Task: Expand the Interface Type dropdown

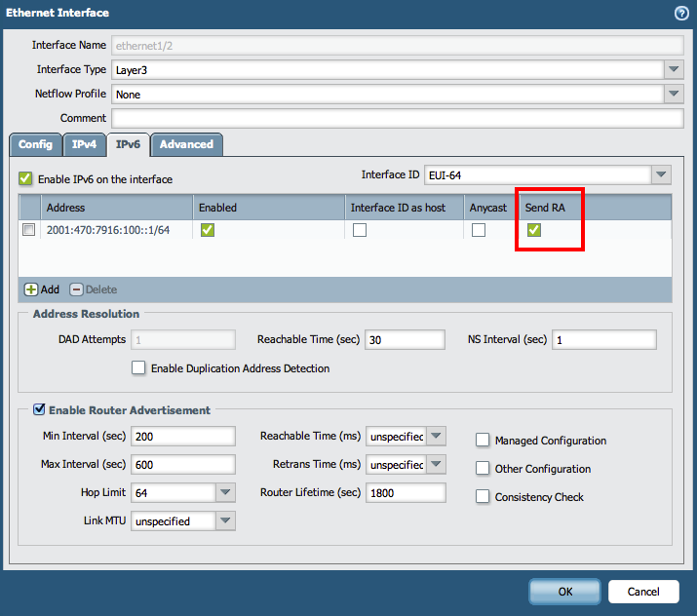Action: 674,70
